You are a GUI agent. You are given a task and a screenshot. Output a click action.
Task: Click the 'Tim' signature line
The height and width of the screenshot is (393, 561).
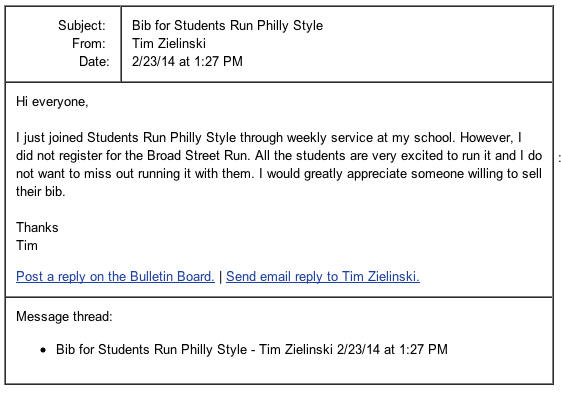pyautogui.click(x=27, y=245)
